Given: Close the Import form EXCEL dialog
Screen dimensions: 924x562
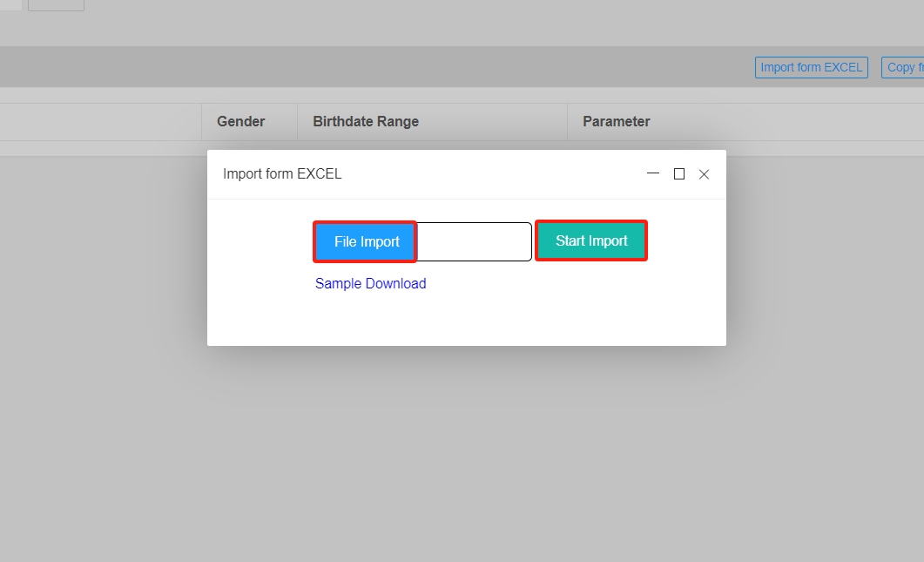Looking at the screenshot, I should [x=704, y=174].
